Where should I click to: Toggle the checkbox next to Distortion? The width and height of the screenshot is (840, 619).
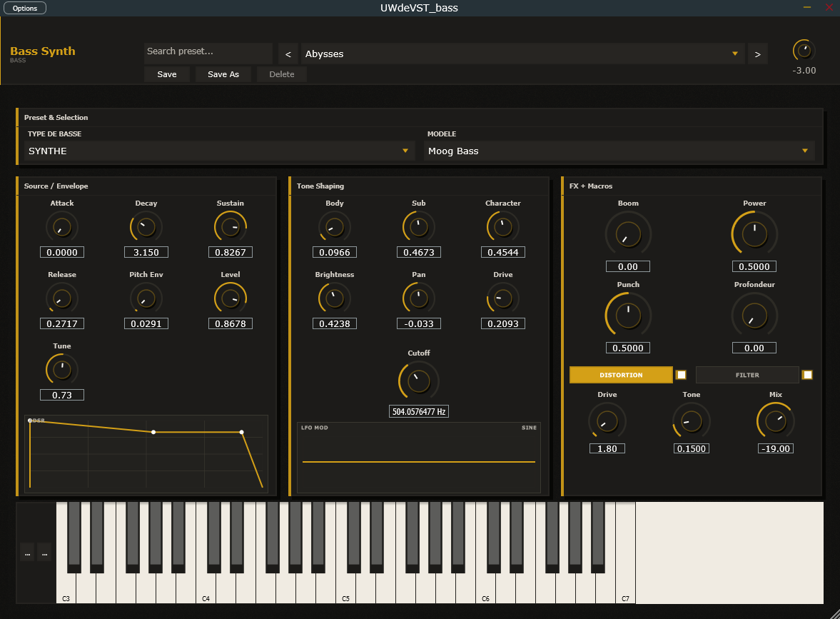[682, 375]
